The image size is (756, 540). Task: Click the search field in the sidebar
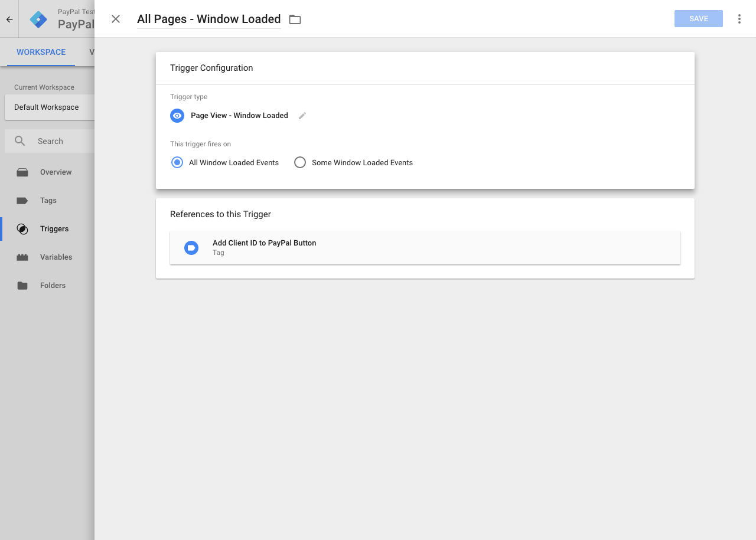point(50,141)
